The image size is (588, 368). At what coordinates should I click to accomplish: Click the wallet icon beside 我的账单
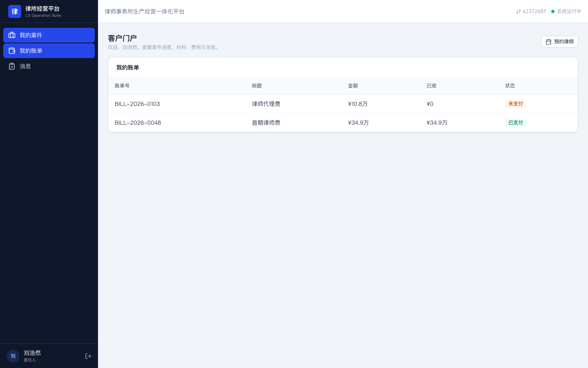point(12,51)
